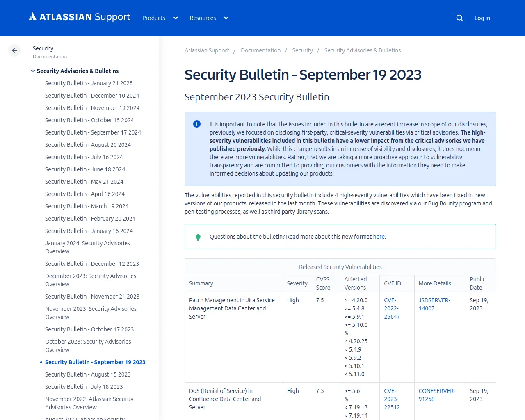Click the blue info icon in the notice panel
The height and width of the screenshot is (420, 525).
pos(197,124)
